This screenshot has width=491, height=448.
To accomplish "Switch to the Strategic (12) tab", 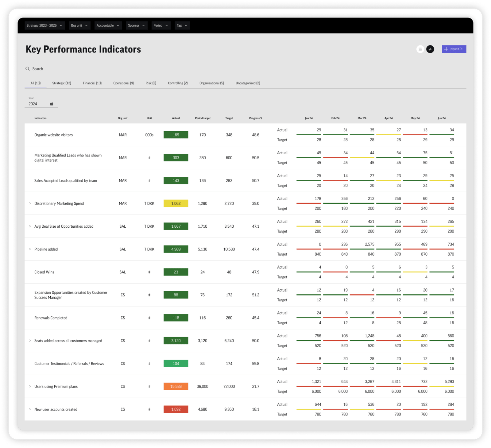I will coord(61,83).
